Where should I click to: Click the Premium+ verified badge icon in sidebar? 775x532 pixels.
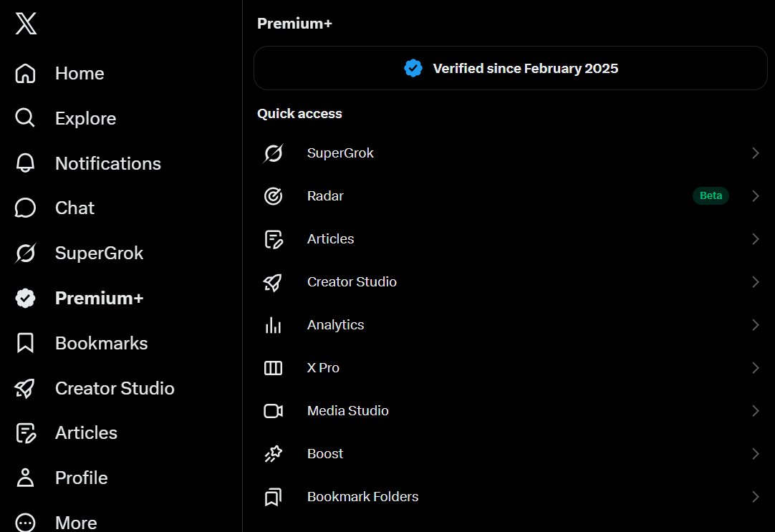25,298
